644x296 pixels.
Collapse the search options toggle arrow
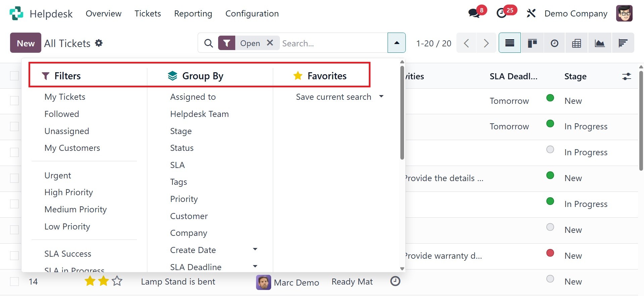click(397, 43)
